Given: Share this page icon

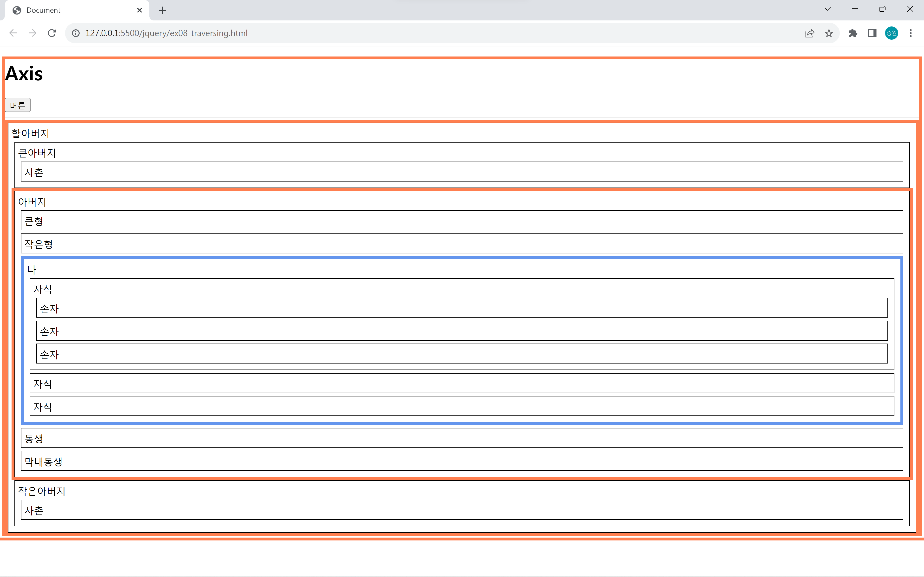Looking at the screenshot, I should [x=809, y=33].
